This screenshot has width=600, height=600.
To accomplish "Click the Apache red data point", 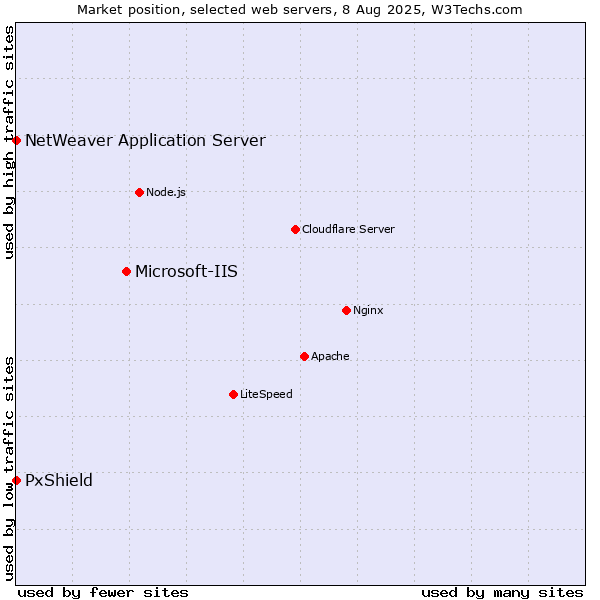I will [305, 357].
